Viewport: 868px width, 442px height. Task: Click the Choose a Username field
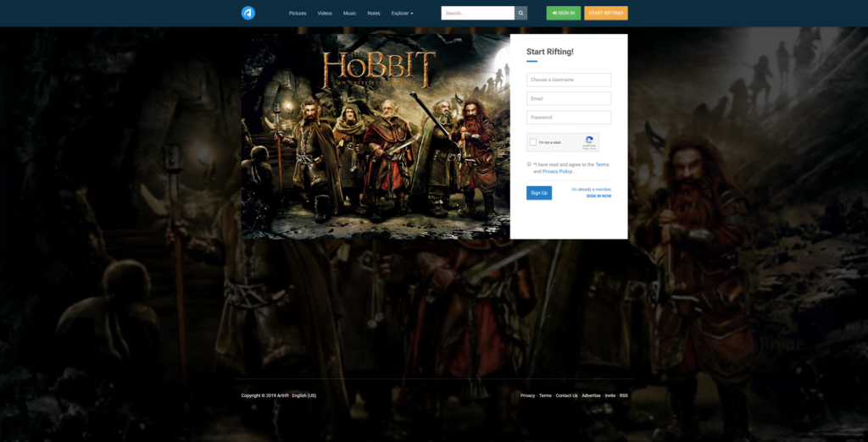coord(569,80)
